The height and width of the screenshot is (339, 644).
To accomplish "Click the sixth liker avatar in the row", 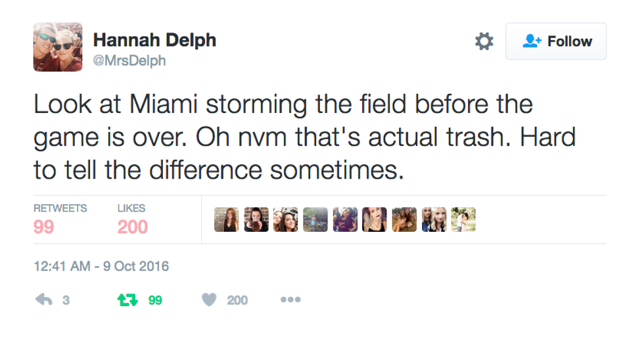I will (x=375, y=220).
